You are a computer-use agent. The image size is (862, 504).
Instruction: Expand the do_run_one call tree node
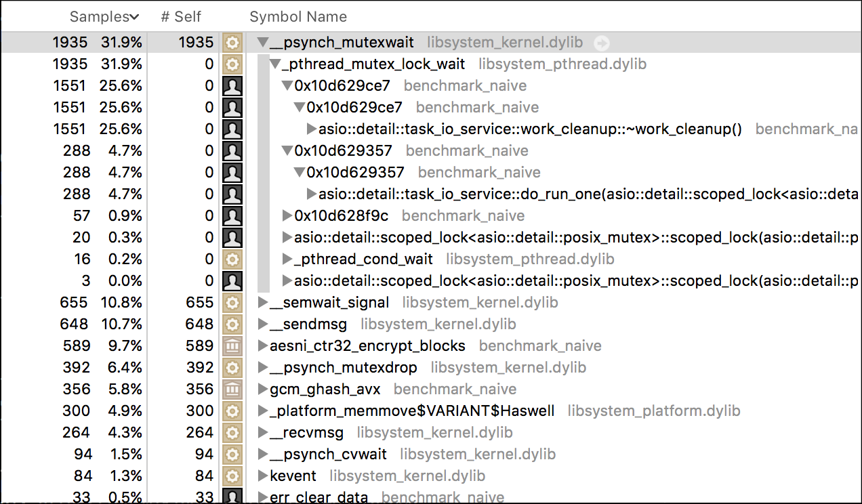pos(311,194)
